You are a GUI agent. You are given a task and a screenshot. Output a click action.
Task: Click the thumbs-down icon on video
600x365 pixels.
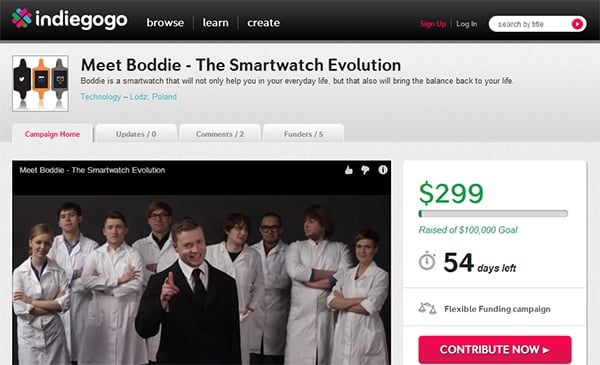tap(365, 170)
